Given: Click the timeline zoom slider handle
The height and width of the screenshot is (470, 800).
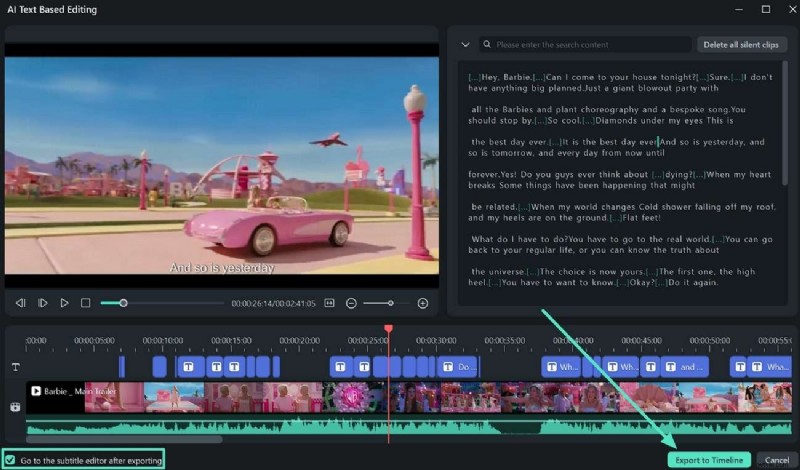Looking at the screenshot, I should pos(390,303).
